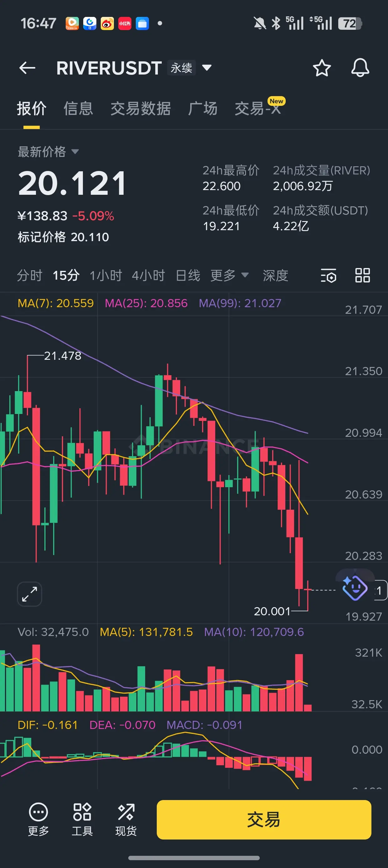
Task: Tap the Vol: 32,475.0 label
Action: [x=53, y=632]
